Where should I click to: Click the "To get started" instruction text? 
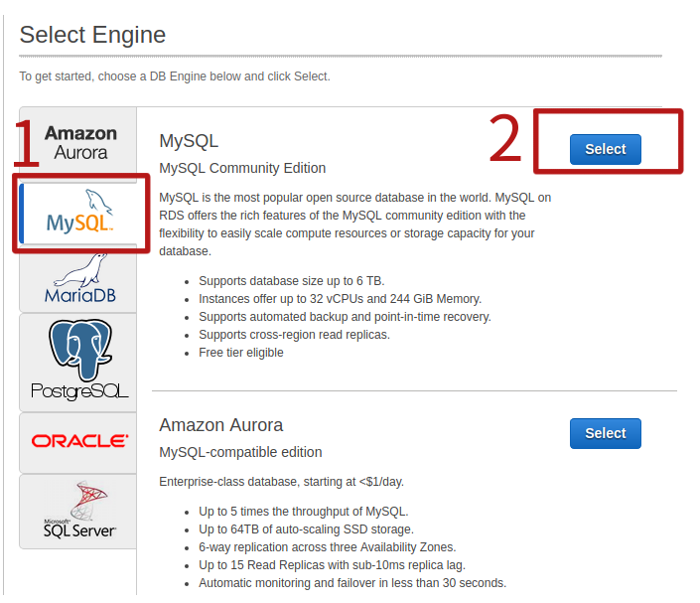tap(175, 76)
